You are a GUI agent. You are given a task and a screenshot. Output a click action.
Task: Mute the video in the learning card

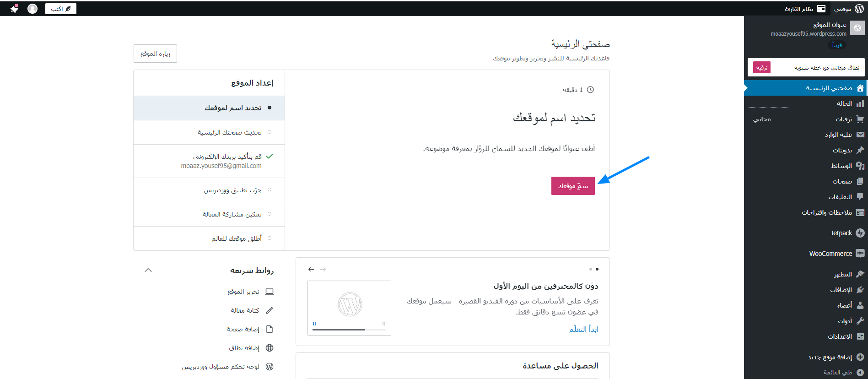384,324
